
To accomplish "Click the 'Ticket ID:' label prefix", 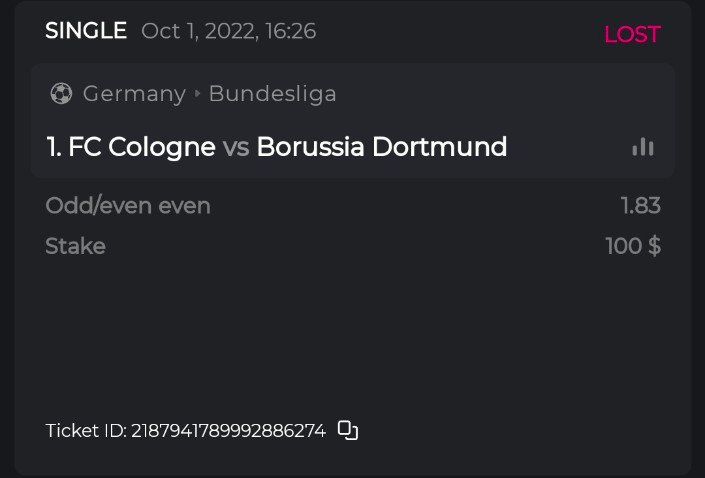I will point(86,431).
